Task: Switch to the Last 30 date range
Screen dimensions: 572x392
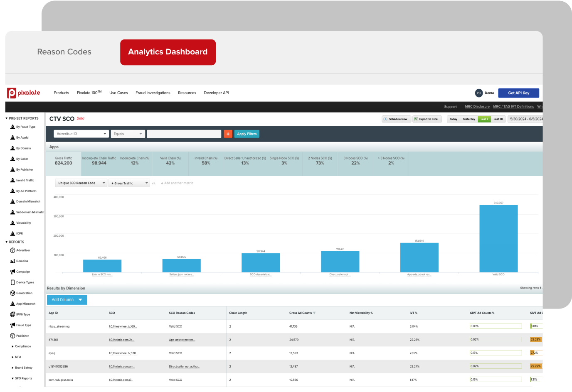Action: (498, 119)
